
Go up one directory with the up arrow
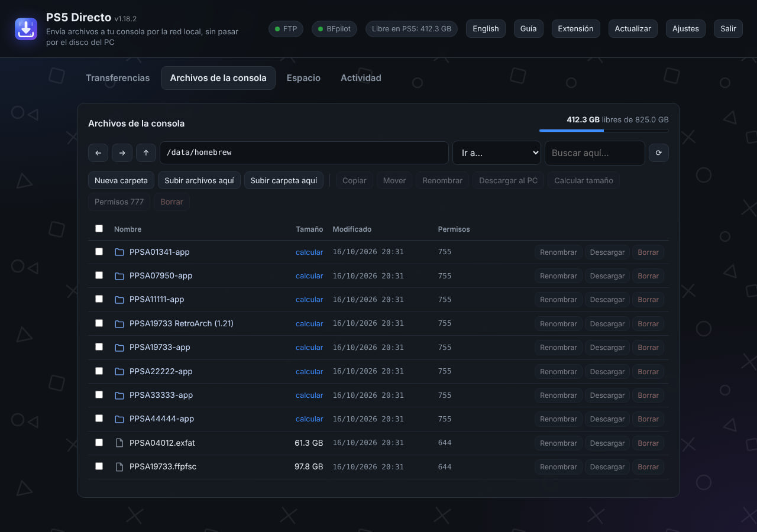click(146, 153)
